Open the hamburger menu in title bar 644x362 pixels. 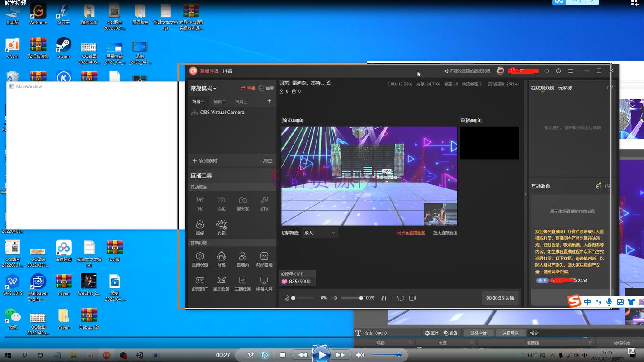pyautogui.click(x=571, y=71)
